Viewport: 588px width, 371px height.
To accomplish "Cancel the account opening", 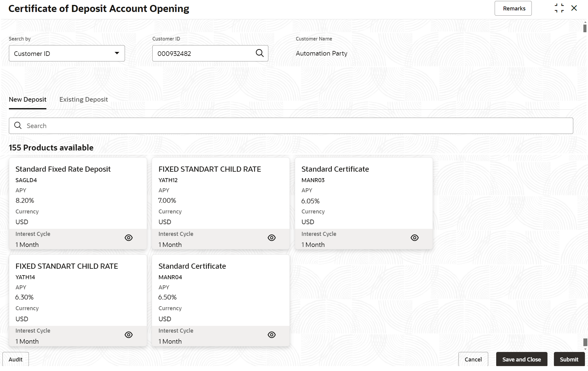I will pos(473,359).
